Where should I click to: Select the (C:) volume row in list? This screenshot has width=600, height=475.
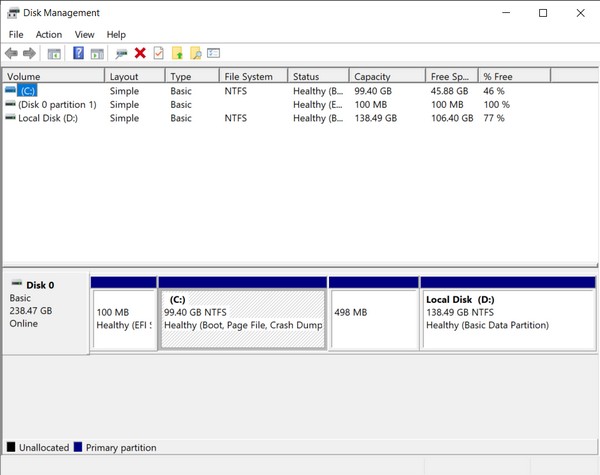click(x=28, y=91)
